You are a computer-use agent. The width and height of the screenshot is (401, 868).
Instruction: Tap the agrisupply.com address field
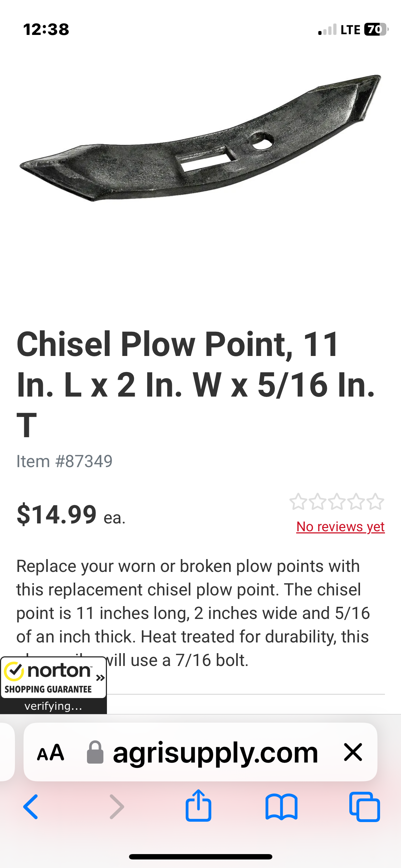pyautogui.click(x=215, y=753)
